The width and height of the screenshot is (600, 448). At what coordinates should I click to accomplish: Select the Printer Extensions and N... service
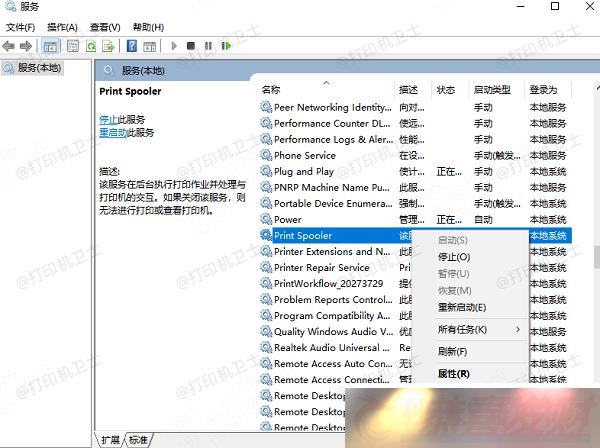point(332,251)
